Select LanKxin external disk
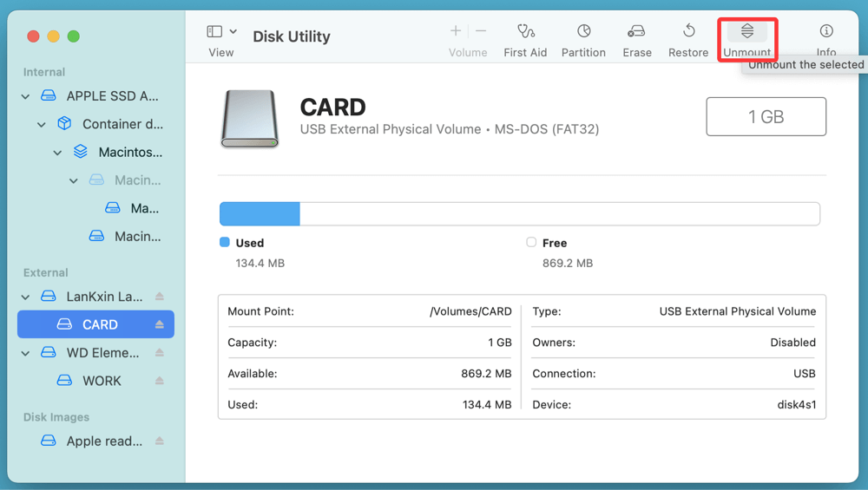 point(104,297)
